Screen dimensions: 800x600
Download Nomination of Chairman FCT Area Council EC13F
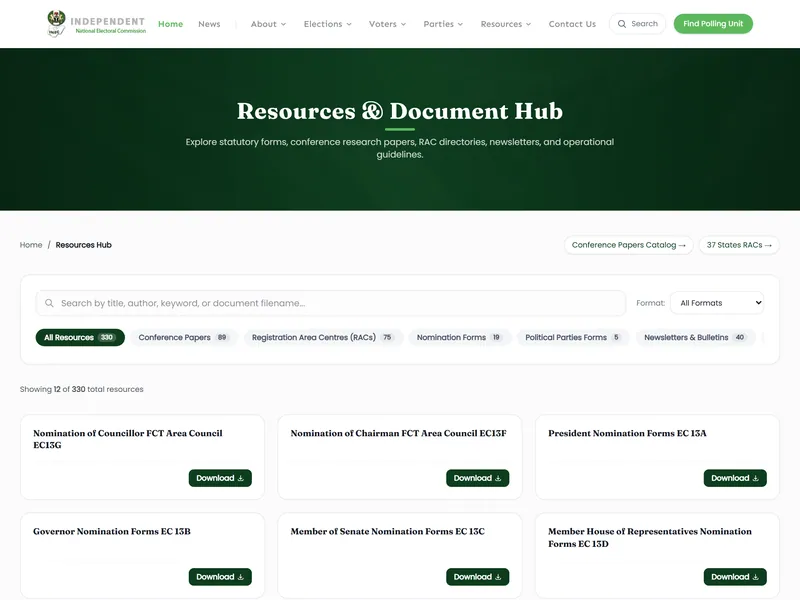tap(478, 478)
